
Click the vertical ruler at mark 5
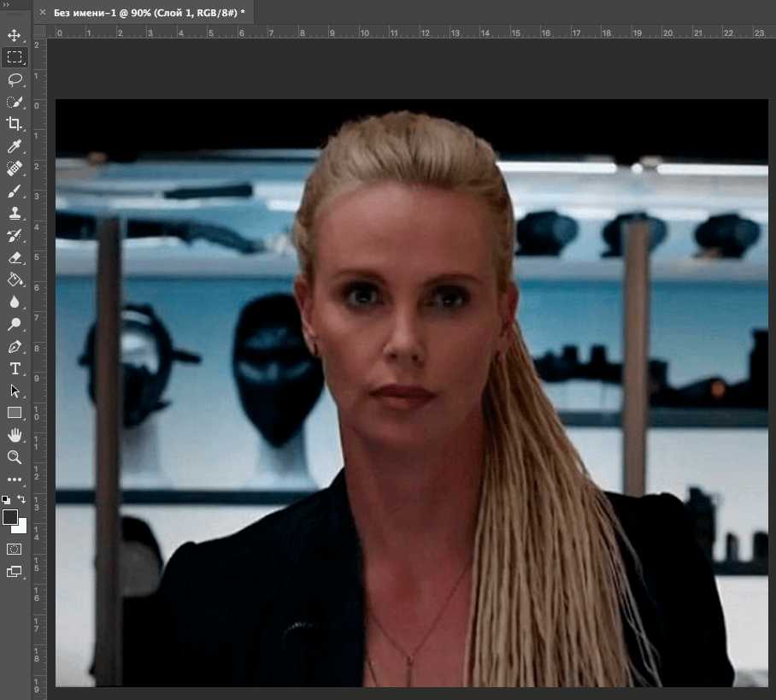[38, 257]
